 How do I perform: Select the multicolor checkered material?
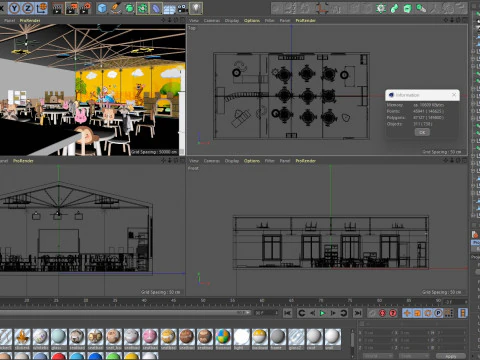tap(223, 337)
